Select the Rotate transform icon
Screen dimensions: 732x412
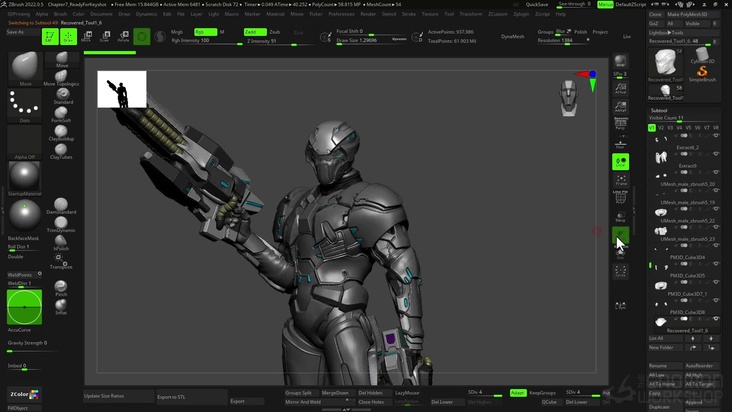(123, 36)
